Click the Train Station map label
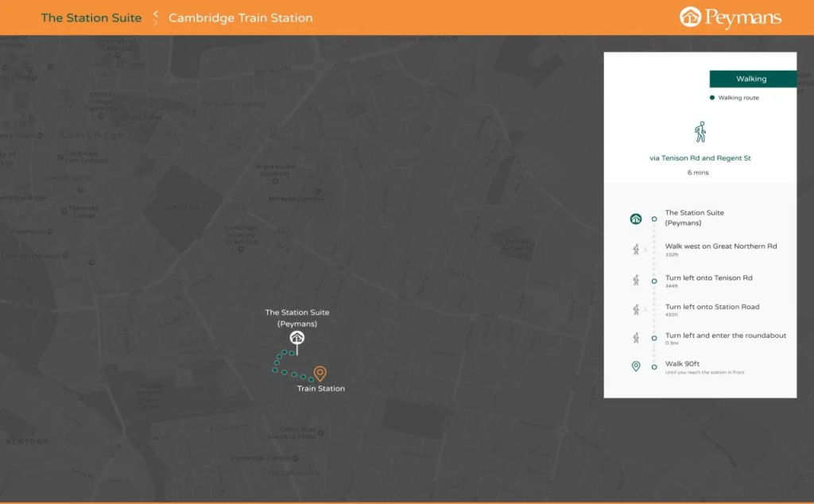The width and height of the screenshot is (814, 504). point(321,388)
